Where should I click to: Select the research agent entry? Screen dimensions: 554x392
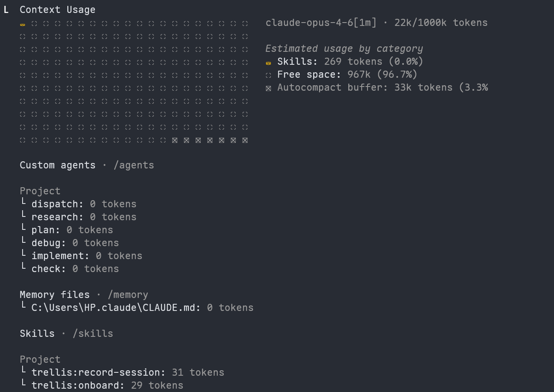(x=84, y=217)
